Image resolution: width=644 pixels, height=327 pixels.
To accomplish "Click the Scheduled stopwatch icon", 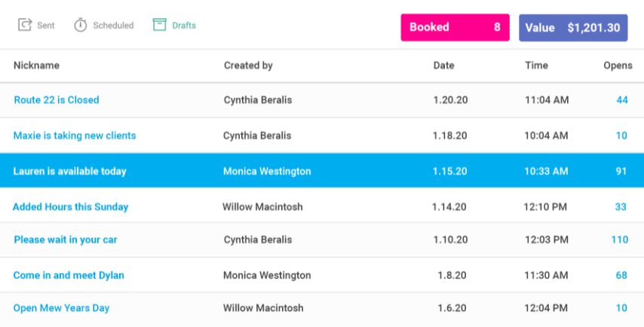I will 81,25.
